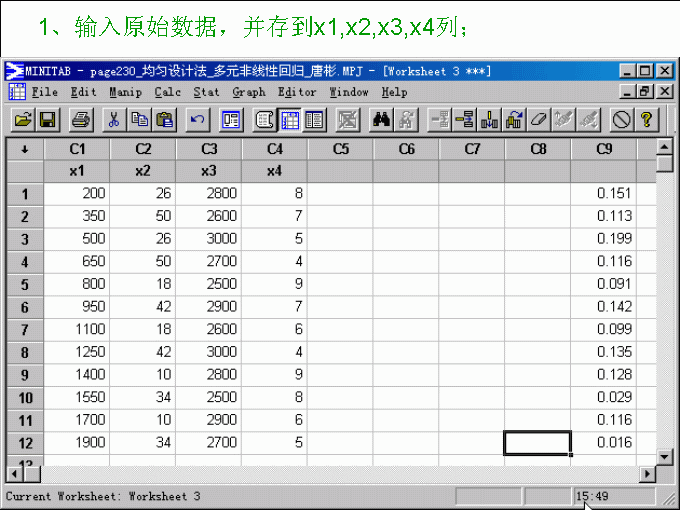Viewport: 680px width, 510px height.
Task: Open the Graph menu
Action: coord(249,92)
